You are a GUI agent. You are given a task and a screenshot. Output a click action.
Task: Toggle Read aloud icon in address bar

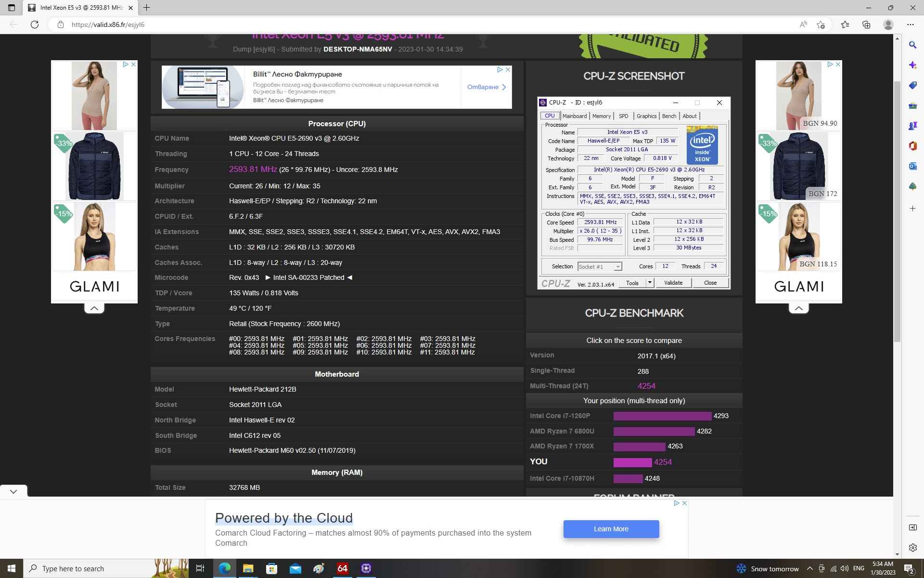click(803, 25)
